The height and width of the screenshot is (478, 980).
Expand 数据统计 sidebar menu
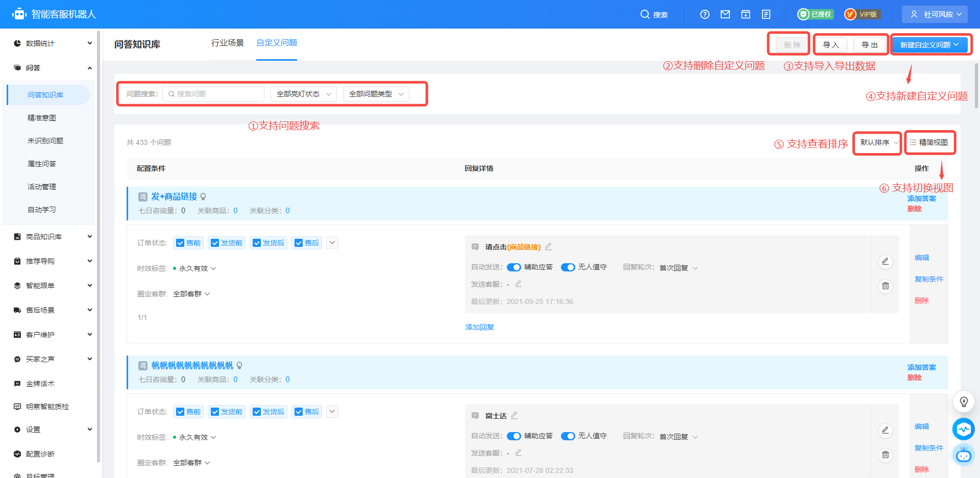[x=53, y=43]
